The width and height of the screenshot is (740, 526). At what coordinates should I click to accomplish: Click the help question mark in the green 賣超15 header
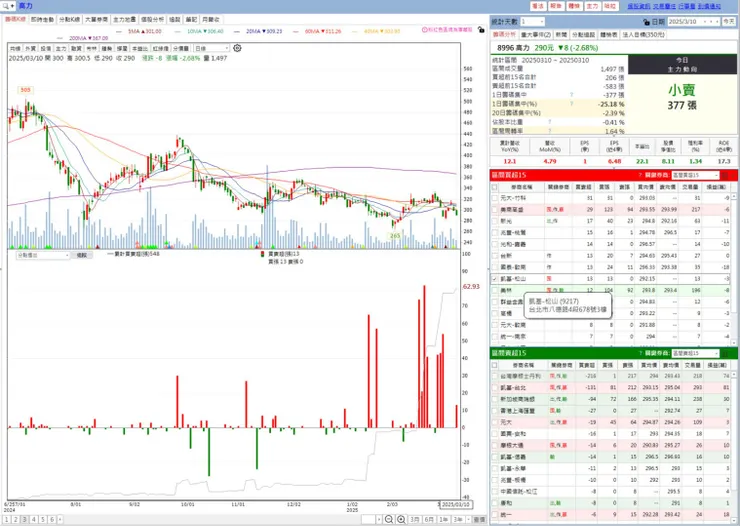(640, 353)
